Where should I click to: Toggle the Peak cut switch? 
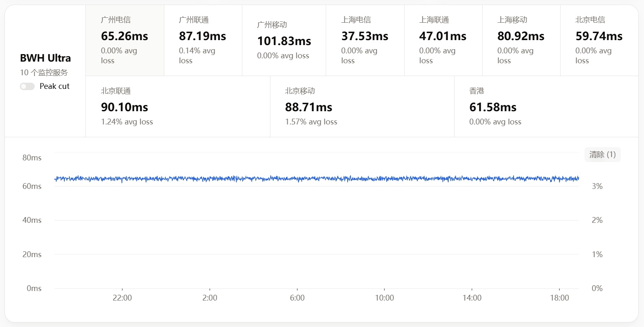(27, 86)
